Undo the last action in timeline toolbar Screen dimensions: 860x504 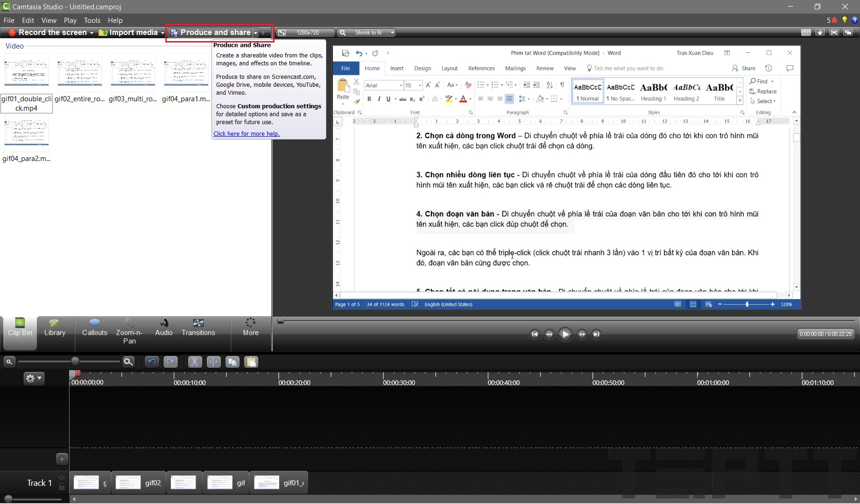point(152,362)
